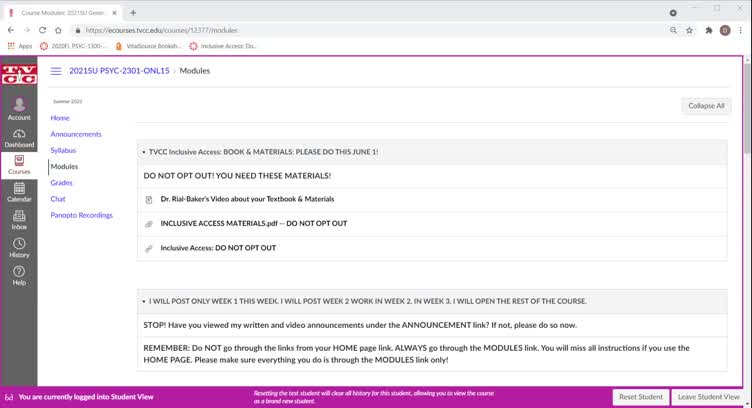Click the History clock icon
The height and width of the screenshot is (408, 752).
[x=19, y=243]
